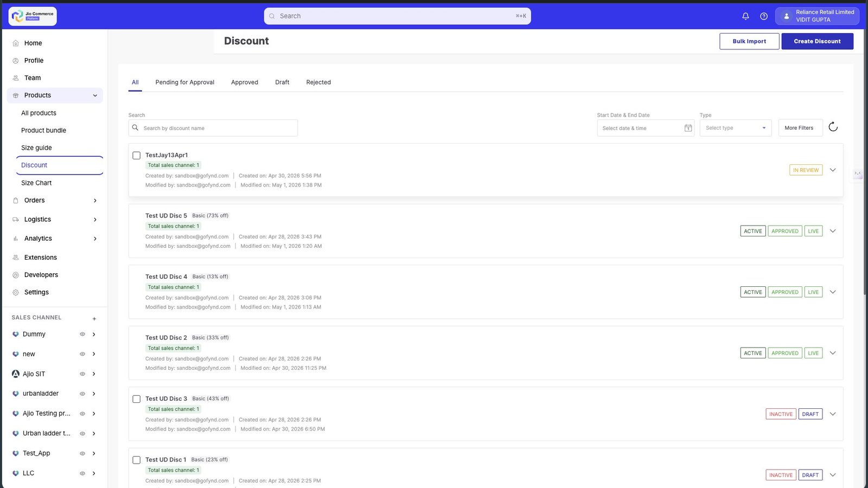Expand the Logistics submenu arrow
Viewport: 868px width, 488px height.
click(x=95, y=220)
